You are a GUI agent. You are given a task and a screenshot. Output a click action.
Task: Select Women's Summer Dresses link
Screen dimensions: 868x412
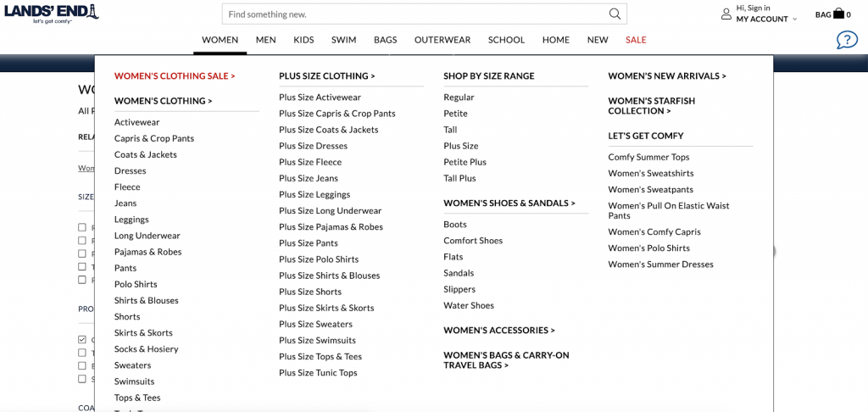coord(660,264)
